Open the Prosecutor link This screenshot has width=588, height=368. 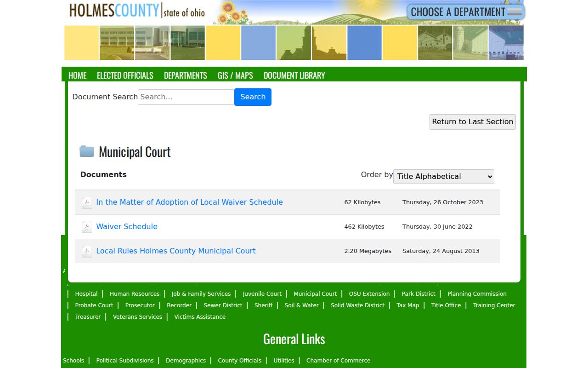[x=140, y=305]
